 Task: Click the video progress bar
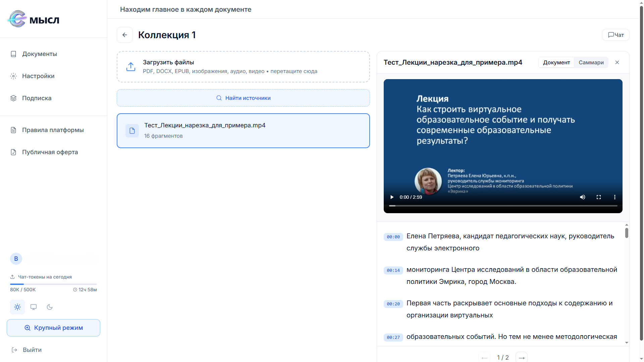[x=503, y=206]
